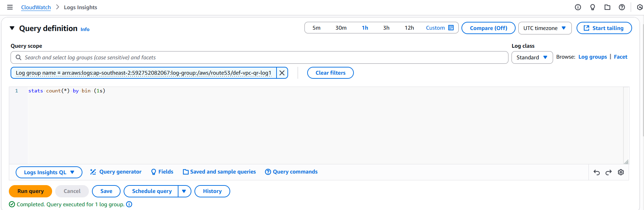Screen dimensions: 644x210
Task: Click the undo arrow in editor
Action: [x=597, y=172]
